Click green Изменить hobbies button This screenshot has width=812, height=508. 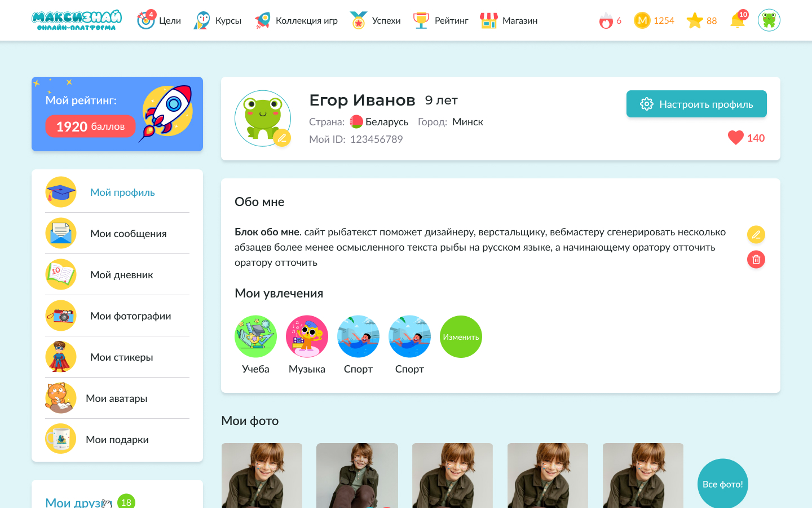[x=461, y=336]
